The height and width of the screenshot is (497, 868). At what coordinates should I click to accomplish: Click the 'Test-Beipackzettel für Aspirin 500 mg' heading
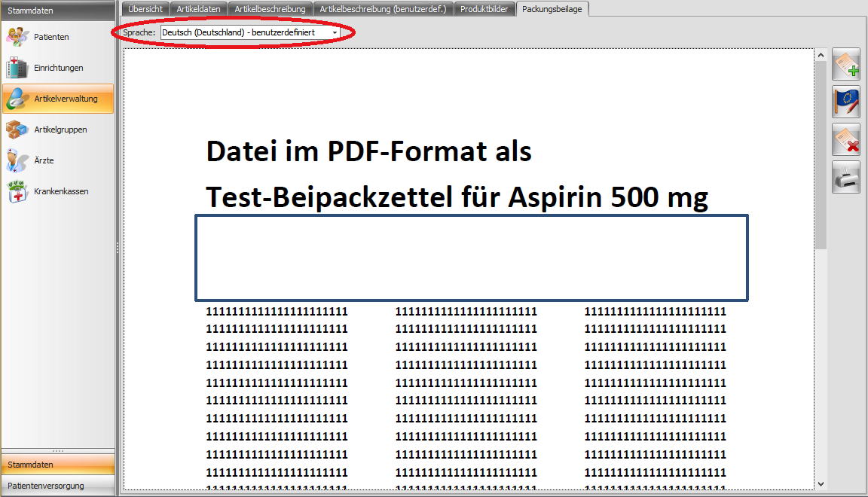click(x=457, y=197)
